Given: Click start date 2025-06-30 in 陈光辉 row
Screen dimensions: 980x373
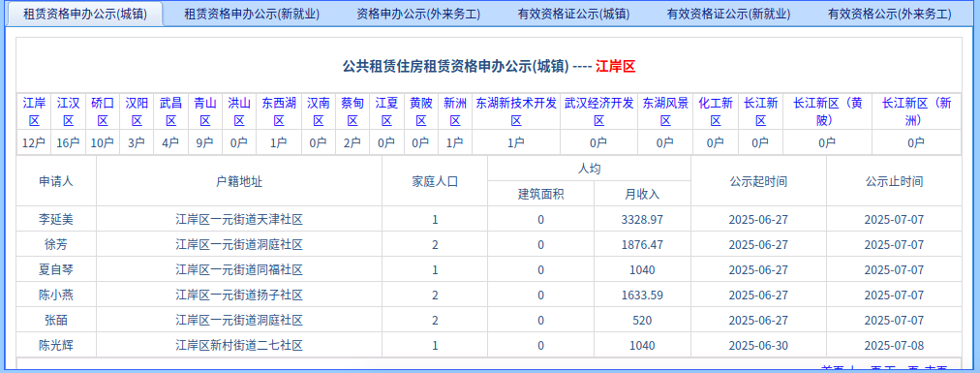Looking at the screenshot, I should [x=758, y=346].
